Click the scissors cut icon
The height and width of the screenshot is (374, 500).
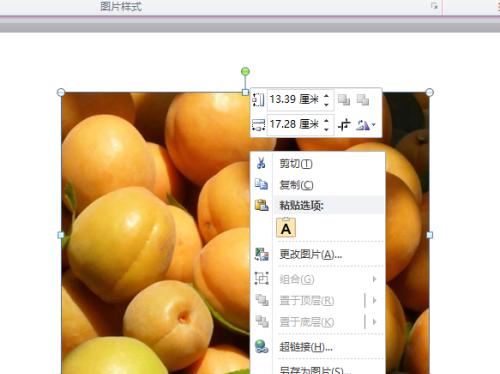(x=261, y=163)
